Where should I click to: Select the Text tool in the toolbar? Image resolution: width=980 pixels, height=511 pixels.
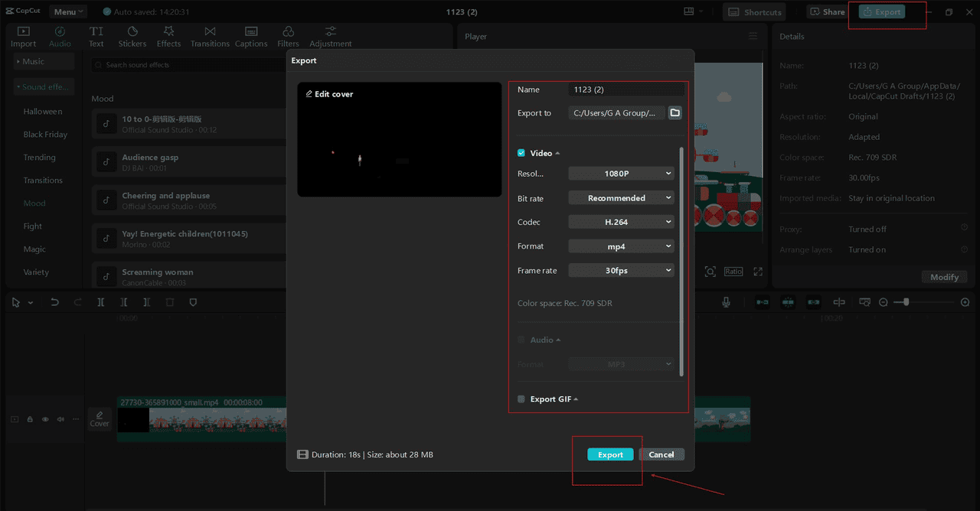(x=96, y=36)
